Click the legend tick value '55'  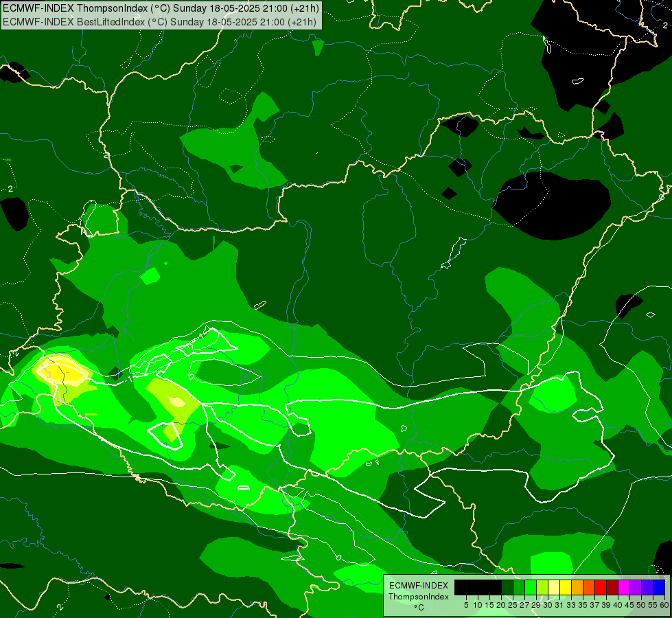(x=653, y=605)
